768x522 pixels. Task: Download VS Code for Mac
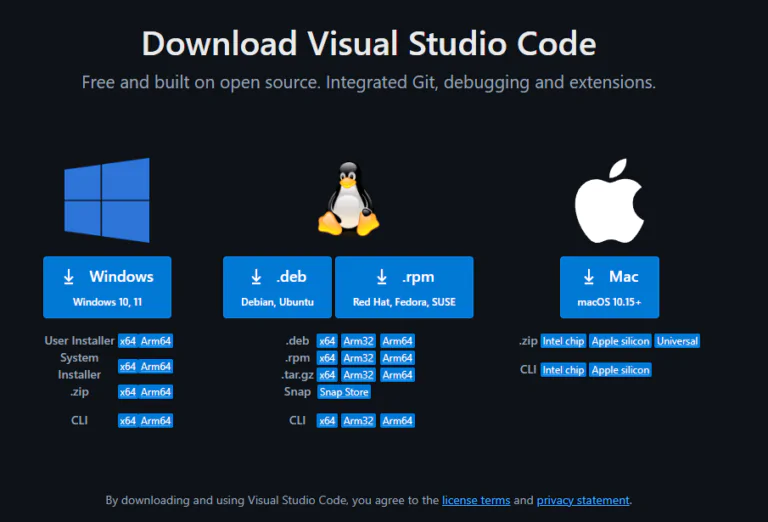(609, 287)
